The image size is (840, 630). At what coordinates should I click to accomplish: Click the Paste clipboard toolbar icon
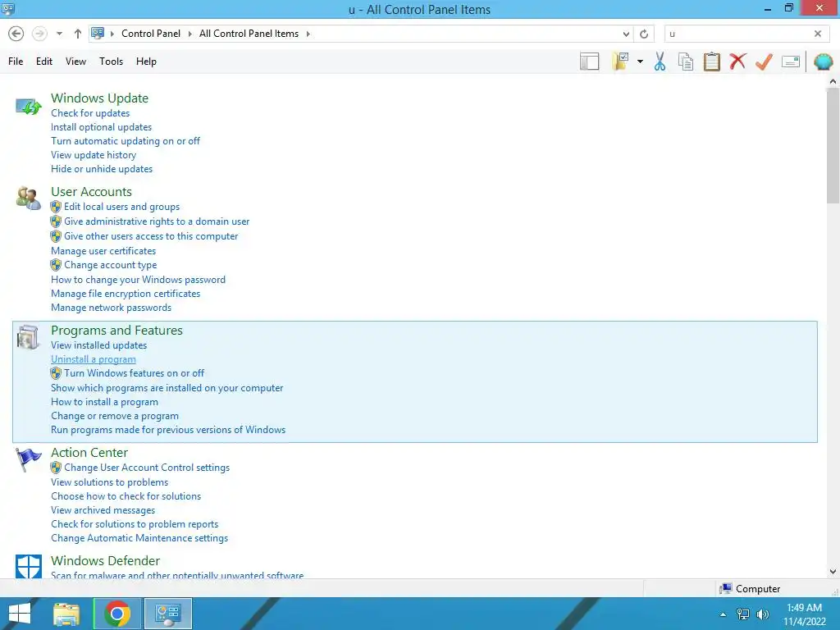711,62
